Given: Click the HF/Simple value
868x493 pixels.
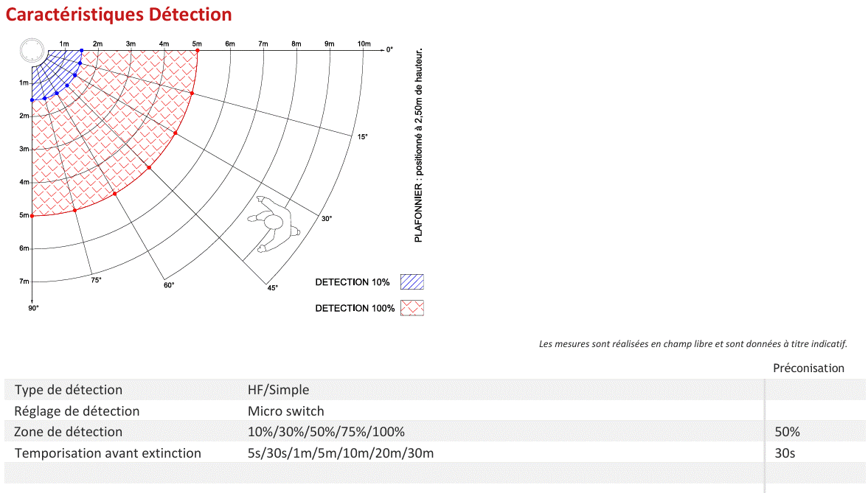Looking at the screenshot, I should coord(279,390).
